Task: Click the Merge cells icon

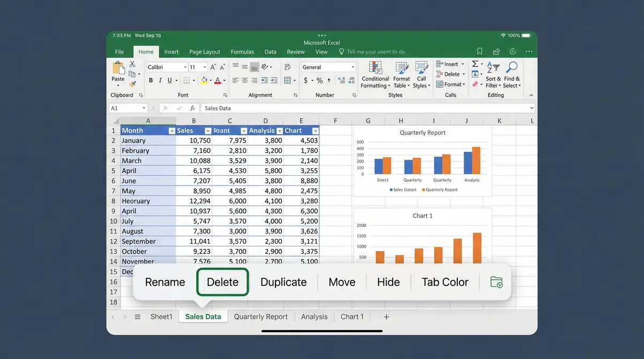Action: pyautogui.click(x=287, y=80)
